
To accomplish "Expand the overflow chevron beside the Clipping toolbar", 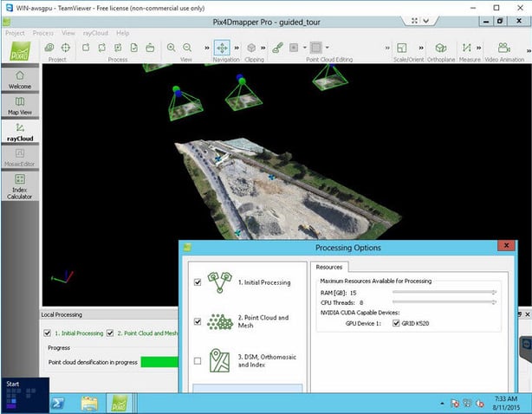I will click(x=263, y=48).
